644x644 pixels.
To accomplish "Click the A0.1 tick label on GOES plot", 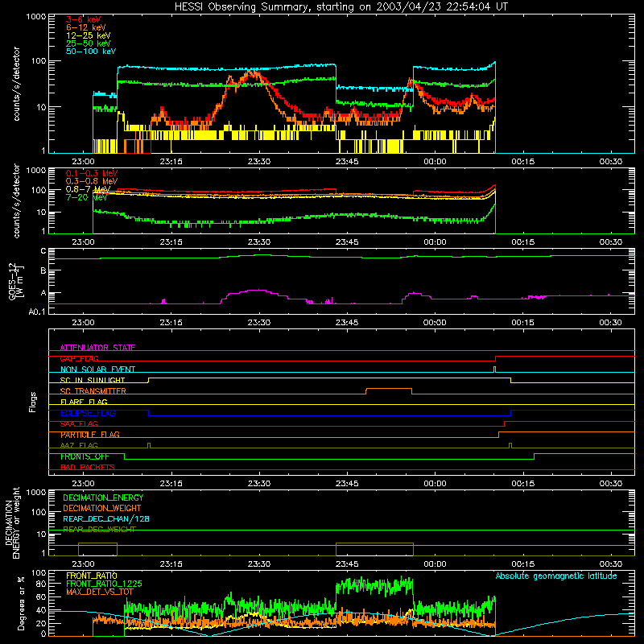I will [x=37, y=312].
